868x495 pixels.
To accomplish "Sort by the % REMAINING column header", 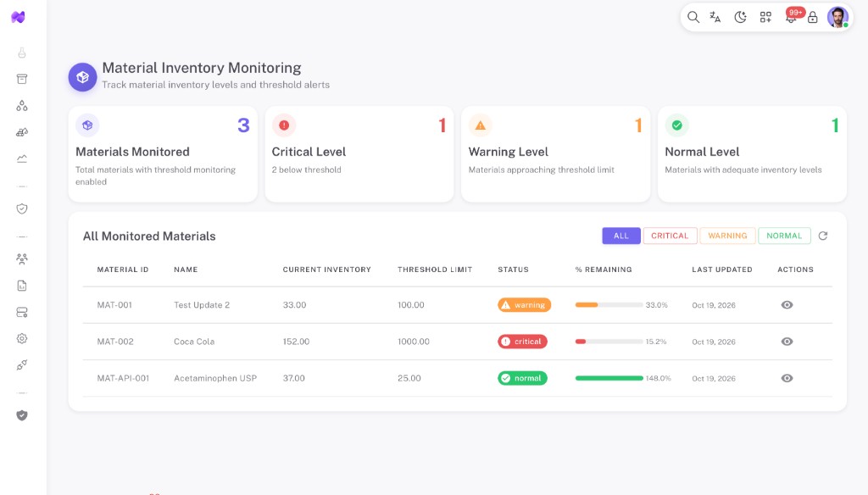I will click(x=604, y=270).
